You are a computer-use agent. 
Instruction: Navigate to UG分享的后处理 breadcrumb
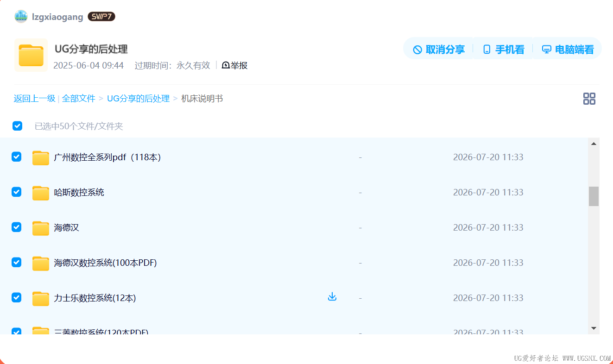138,99
